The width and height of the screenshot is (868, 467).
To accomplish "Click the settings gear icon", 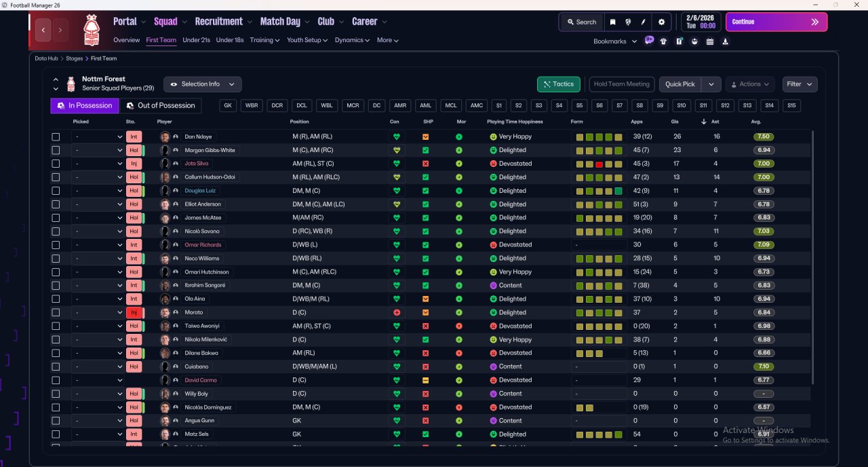I will (661, 22).
